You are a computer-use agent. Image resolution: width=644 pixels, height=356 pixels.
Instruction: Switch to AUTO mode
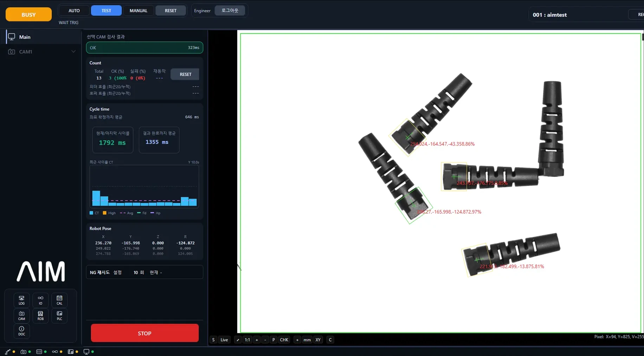(x=74, y=11)
